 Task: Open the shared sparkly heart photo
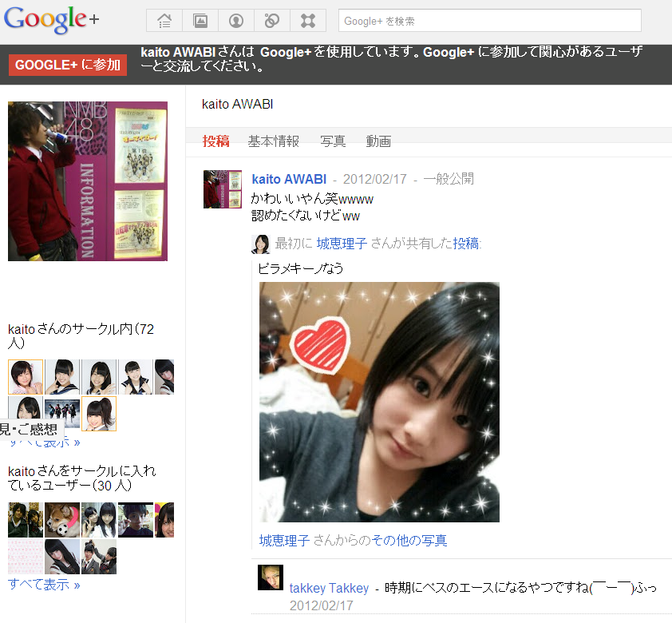(379, 403)
